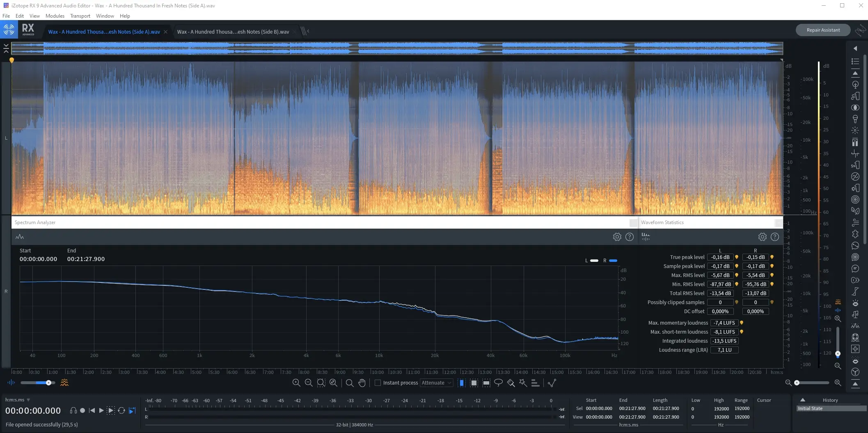The width and height of the screenshot is (868, 433).
Task: Enable the Instant process checkbox
Action: click(378, 383)
